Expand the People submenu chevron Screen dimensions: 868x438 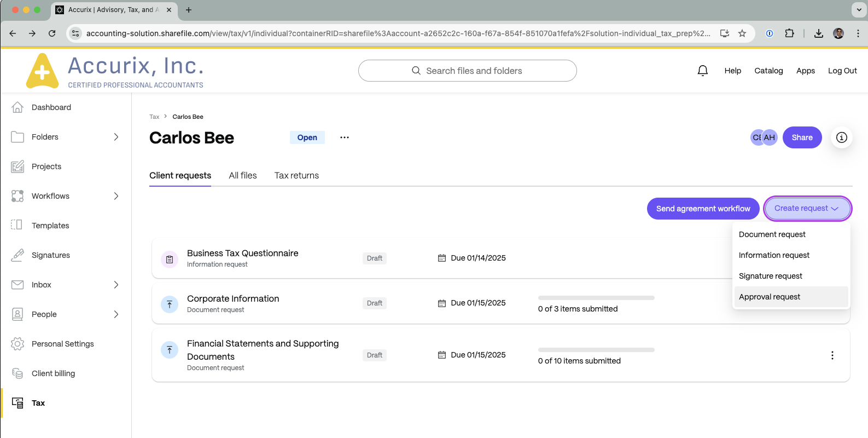(x=116, y=314)
